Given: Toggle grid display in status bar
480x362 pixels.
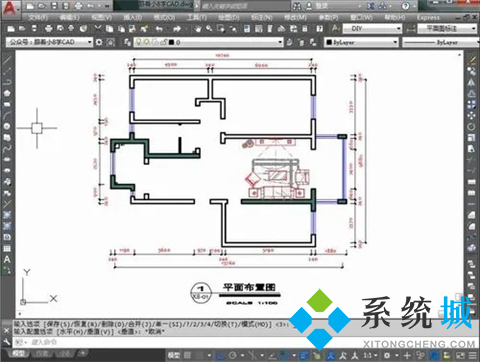Looking at the screenshot, I should click(x=188, y=355).
